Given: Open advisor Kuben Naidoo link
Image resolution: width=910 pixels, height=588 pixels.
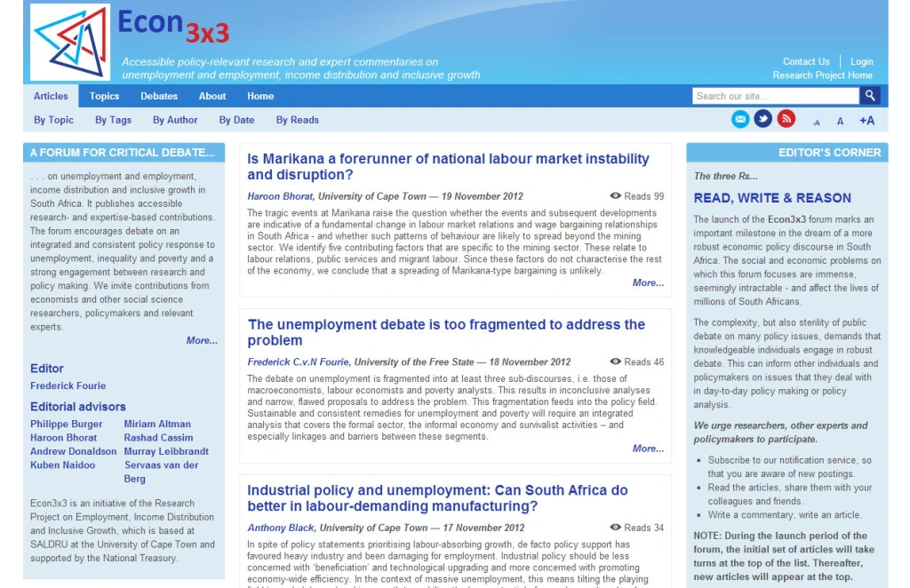Looking at the screenshot, I should (x=63, y=465).
